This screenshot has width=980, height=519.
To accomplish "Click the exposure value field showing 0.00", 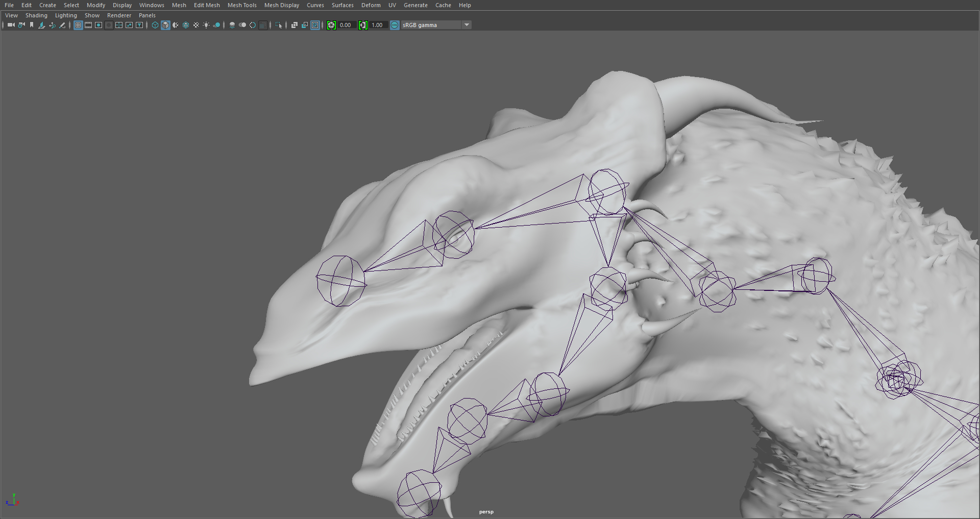I will 345,24.
